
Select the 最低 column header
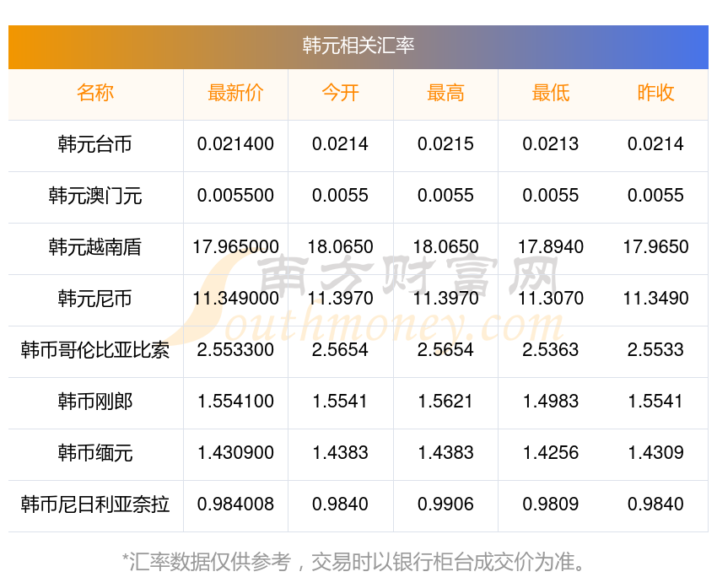coord(551,94)
